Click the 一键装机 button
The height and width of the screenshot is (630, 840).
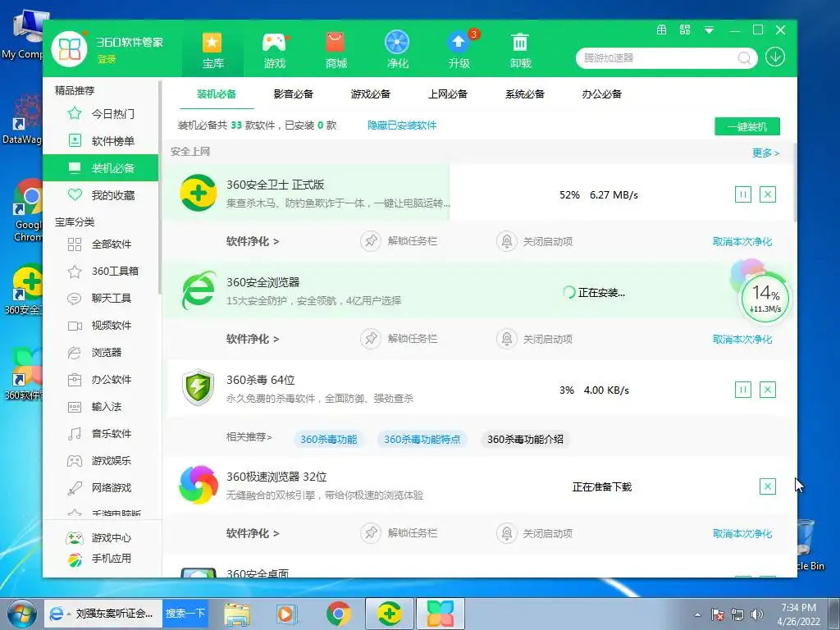pos(746,127)
